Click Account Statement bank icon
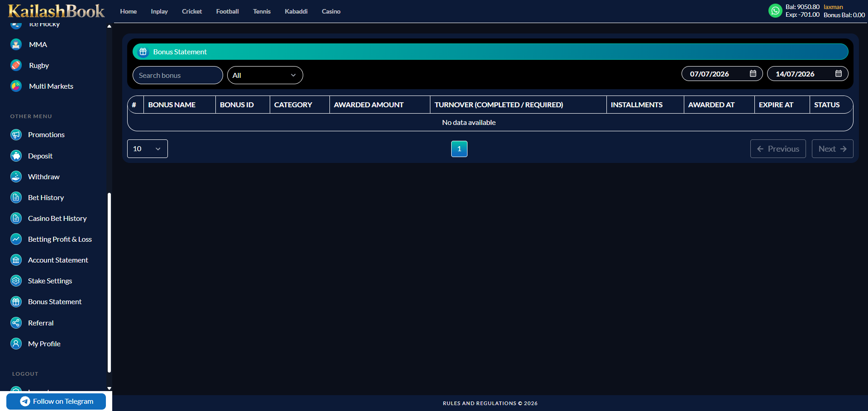The width and height of the screenshot is (868, 411). [x=16, y=260]
